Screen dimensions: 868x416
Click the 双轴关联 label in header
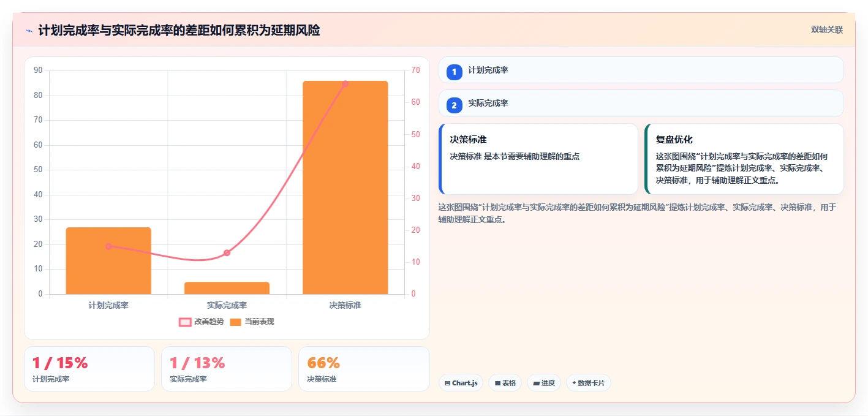[827, 30]
